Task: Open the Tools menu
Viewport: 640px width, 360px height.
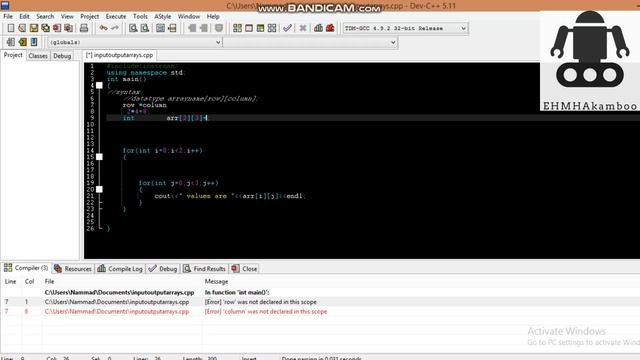Action: [x=140, y=16]
